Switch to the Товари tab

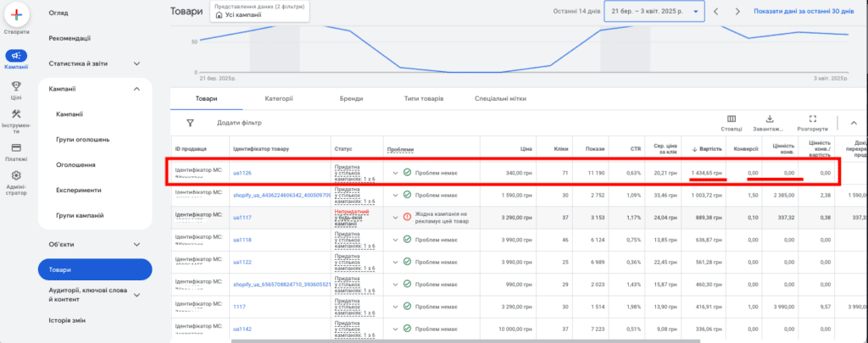(x=206, y=98)
